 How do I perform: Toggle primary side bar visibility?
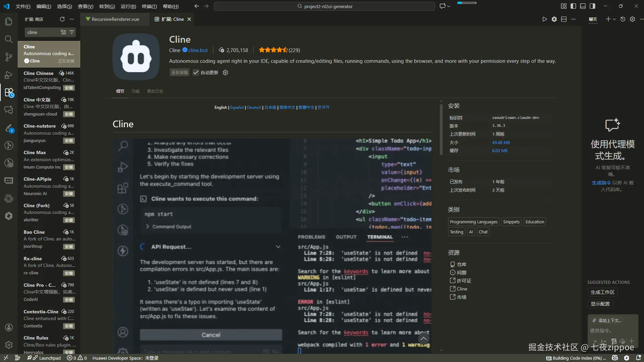[573, 6]
